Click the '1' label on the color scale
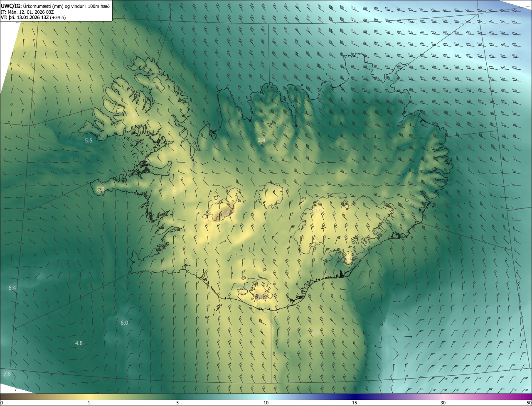This screenshot has width=532, height=406. pos(89,403)
